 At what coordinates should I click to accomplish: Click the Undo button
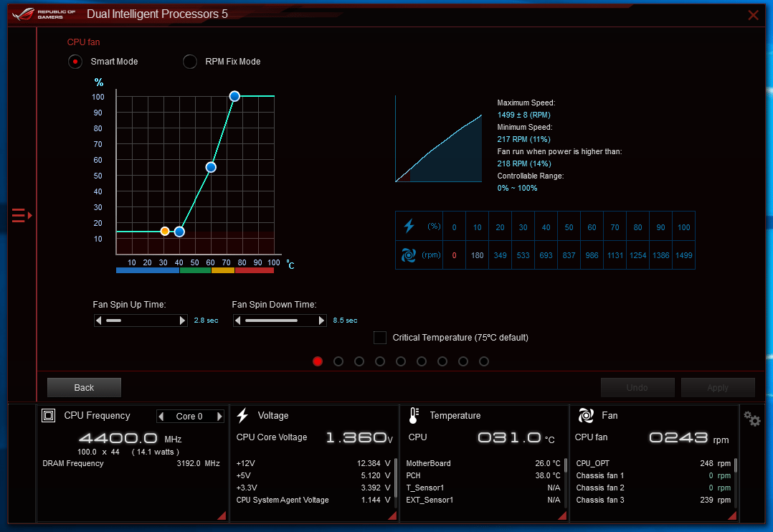click(x=637, y=388)
